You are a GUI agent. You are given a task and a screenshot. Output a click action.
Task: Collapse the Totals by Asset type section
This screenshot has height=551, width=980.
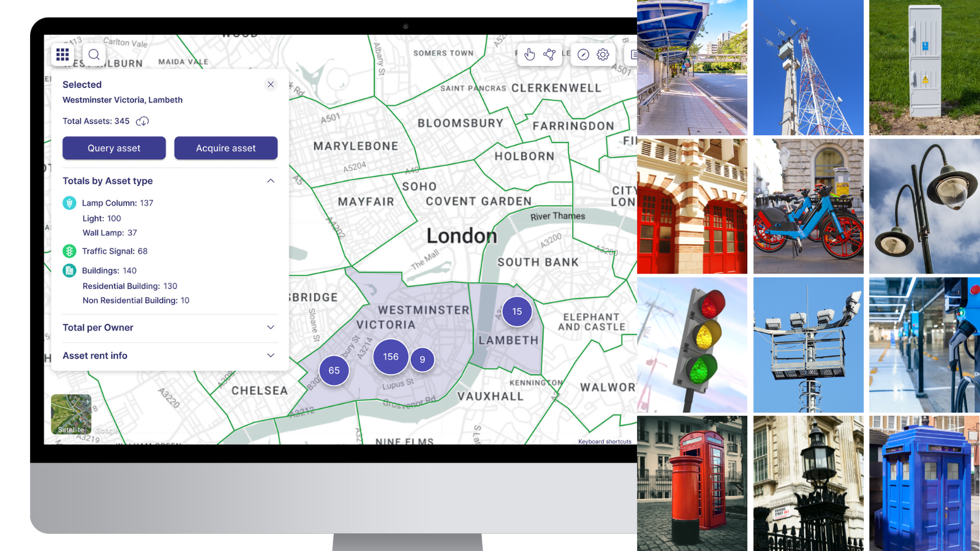click(x=270, y=181)
